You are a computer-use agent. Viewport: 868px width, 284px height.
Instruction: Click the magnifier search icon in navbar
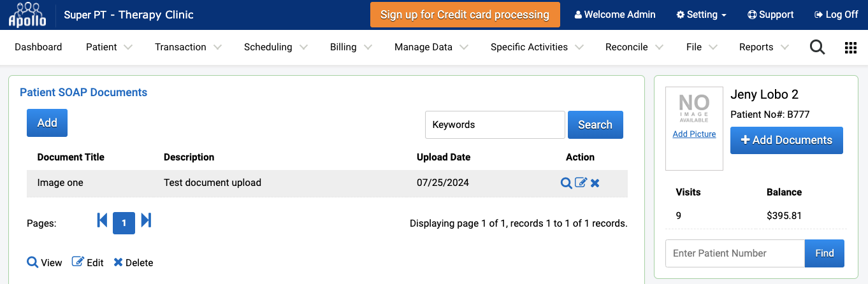click(817, 47)
